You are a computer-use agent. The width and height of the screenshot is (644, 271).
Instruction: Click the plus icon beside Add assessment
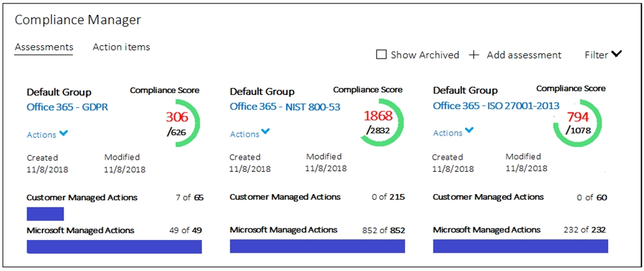coord(475,55)
